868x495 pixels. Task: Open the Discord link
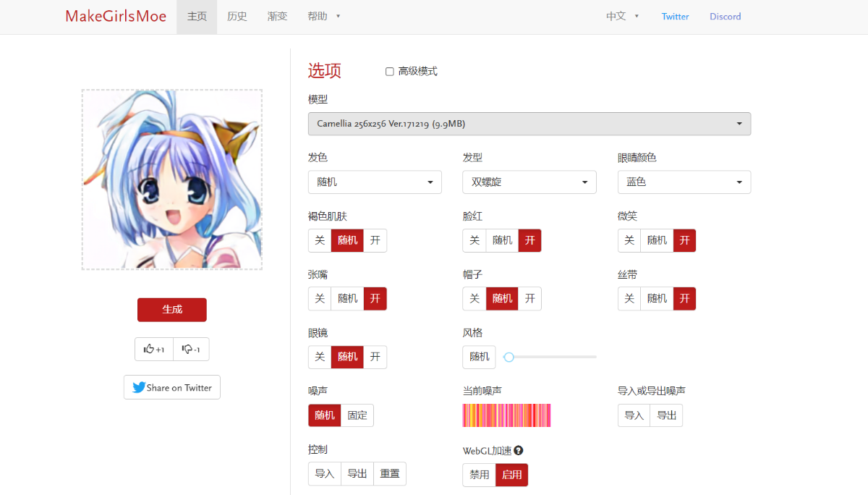coord(725,17)
